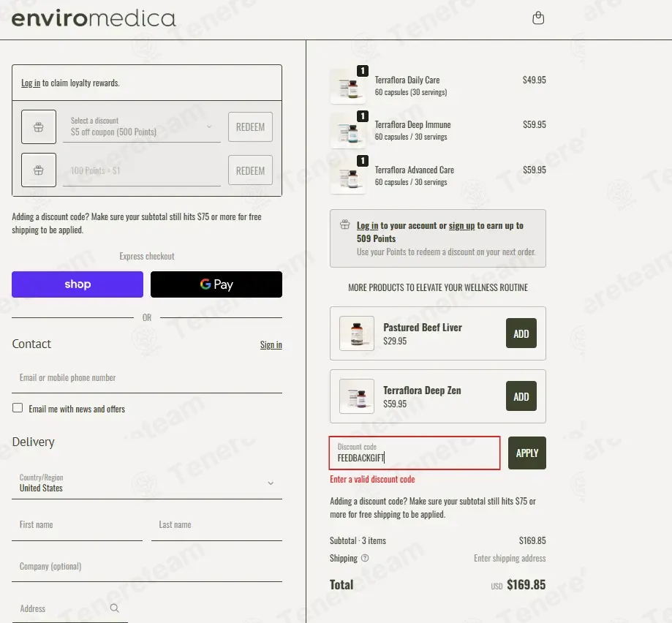
Task: Click the 'Enter shipping address' text
Action: click(510, 558)
